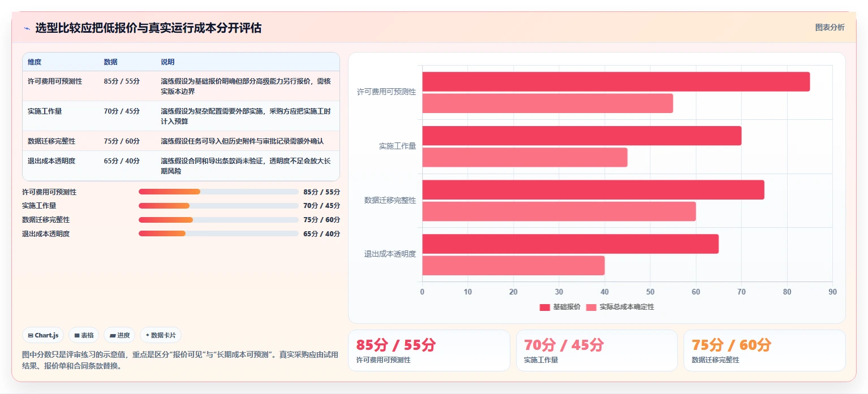Click the 许可费用可预测性 progress bar
The image size is (868, 394).
218,192
